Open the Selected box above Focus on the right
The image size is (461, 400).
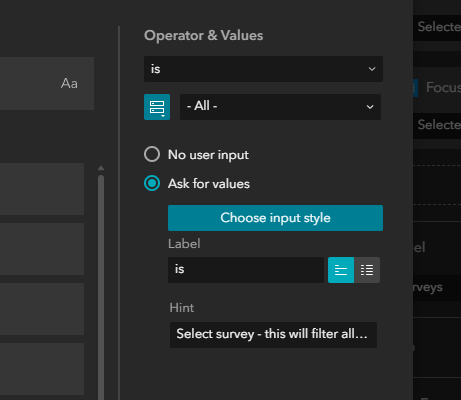[437, 28]
